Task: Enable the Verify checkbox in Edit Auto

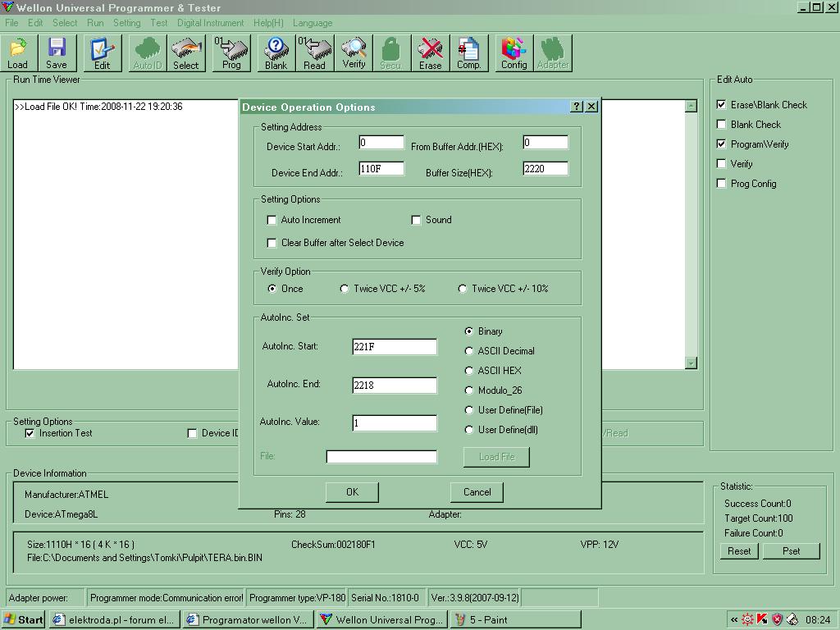Action: tap(721, 164)
